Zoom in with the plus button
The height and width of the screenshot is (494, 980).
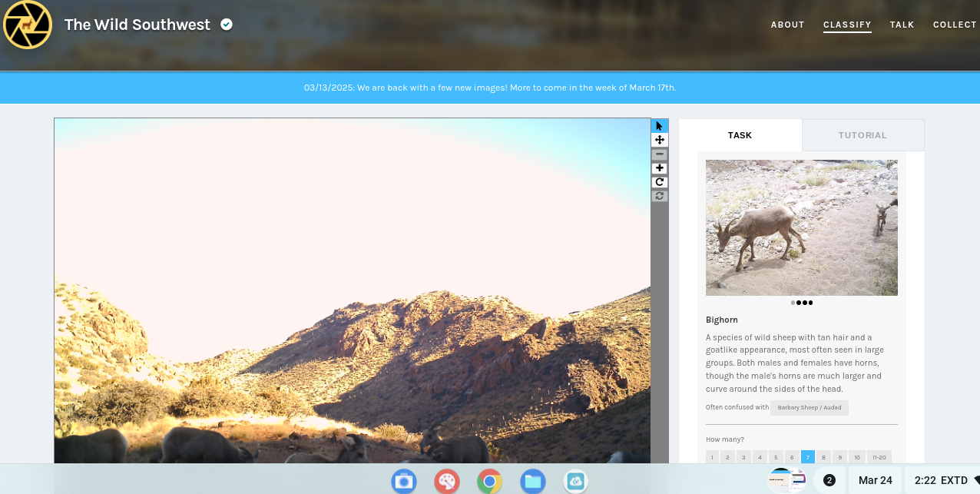pyautogui.click(x=660, y=168)
